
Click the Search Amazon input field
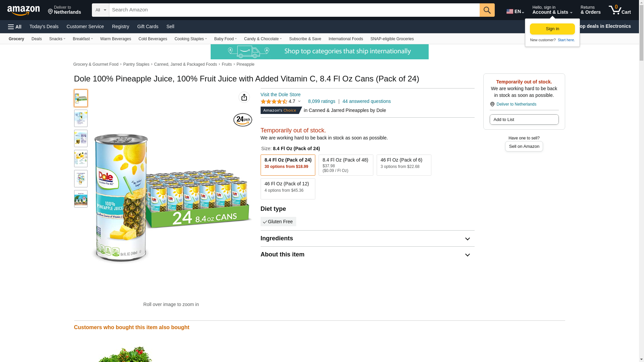click(294, 10)
